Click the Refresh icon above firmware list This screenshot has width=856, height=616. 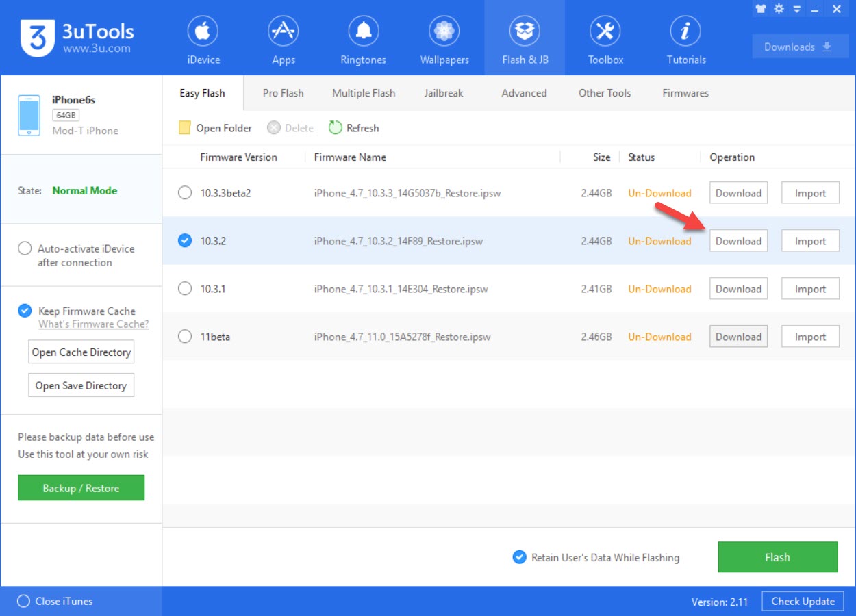pos(335,128)
